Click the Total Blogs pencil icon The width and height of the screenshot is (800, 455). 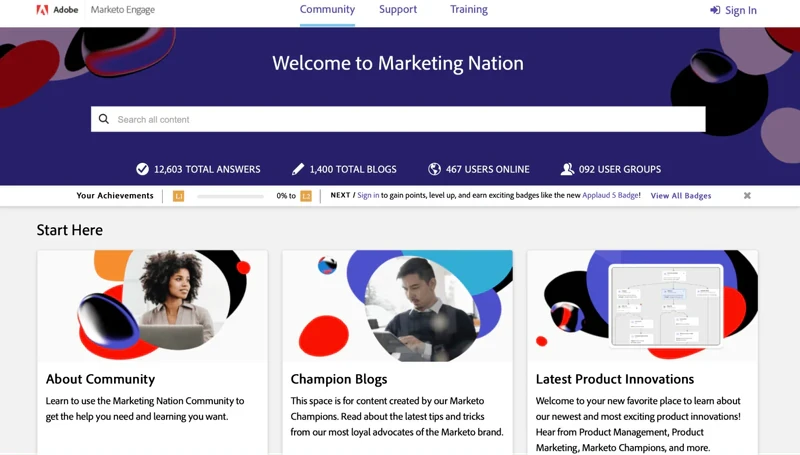(298, 169)
